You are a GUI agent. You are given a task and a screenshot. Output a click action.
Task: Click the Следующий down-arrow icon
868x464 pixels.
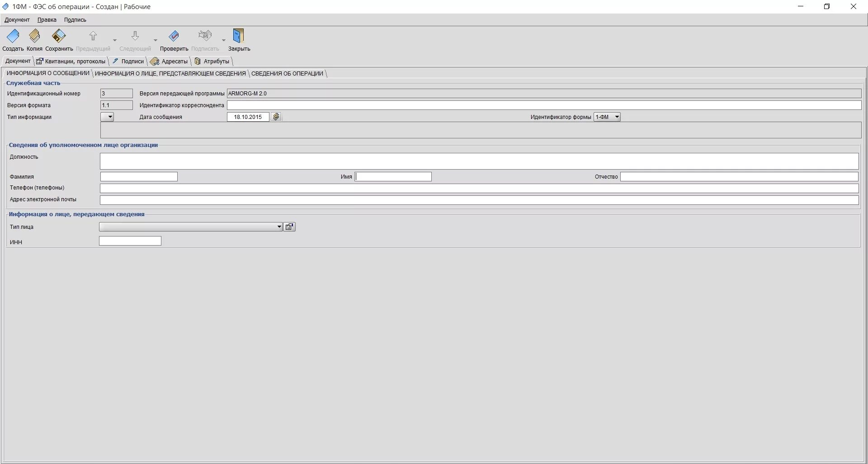[x=135, y=36]
